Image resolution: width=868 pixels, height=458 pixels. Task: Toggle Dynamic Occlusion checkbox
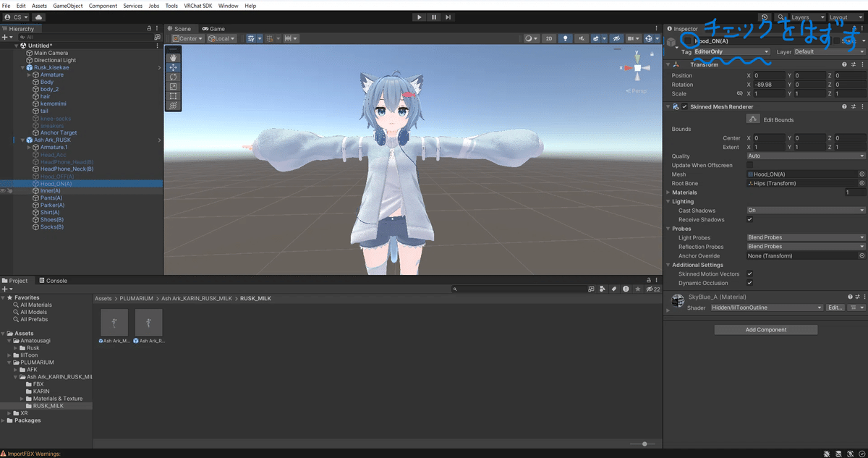pyautogui.click(x=749, y=283)
